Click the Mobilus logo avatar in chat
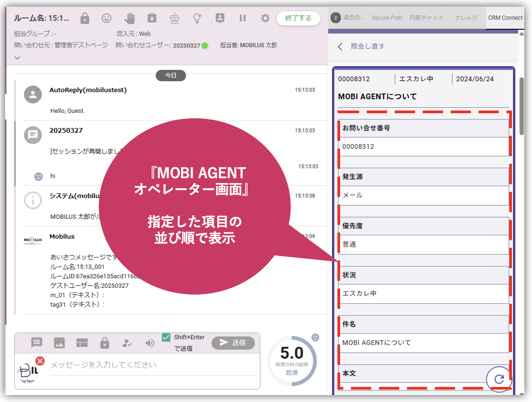The image size is (532, 402). (33, 241)
